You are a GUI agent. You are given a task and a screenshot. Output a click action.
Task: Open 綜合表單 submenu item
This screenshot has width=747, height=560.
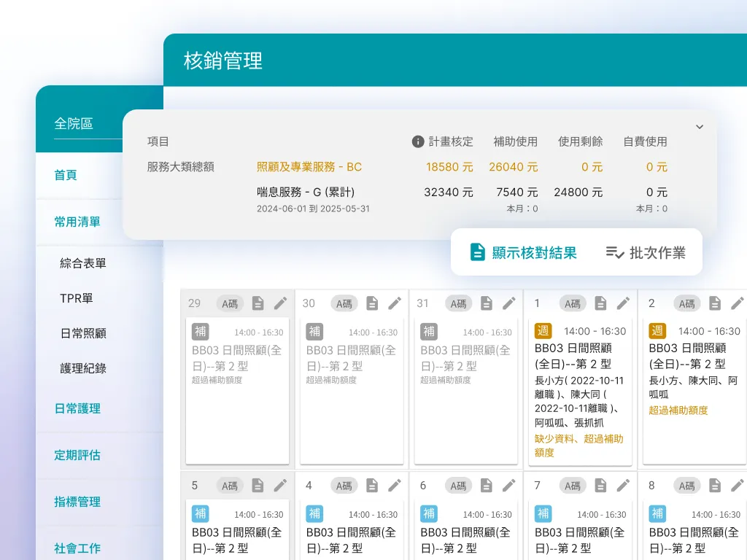pos(83,263)
